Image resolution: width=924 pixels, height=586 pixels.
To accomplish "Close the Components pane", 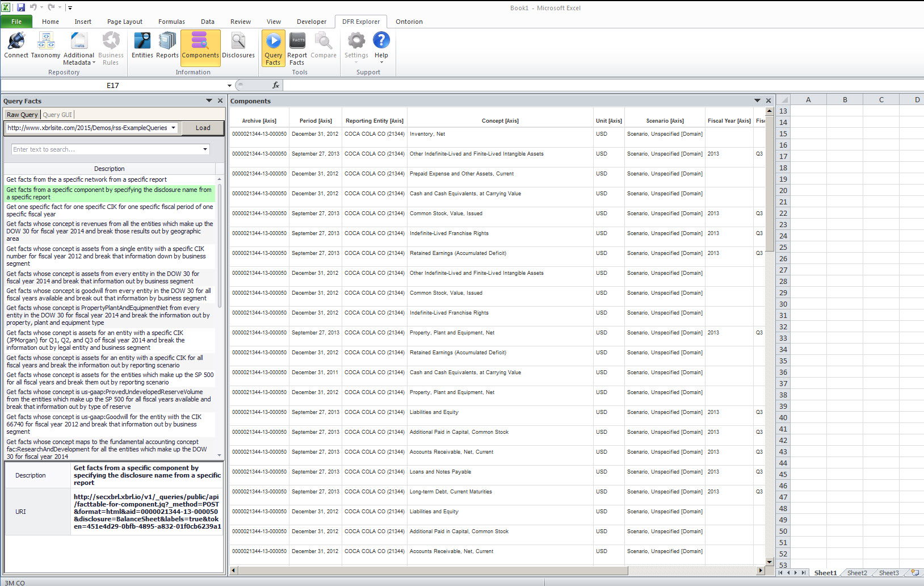I will click(x=768, y=101).
